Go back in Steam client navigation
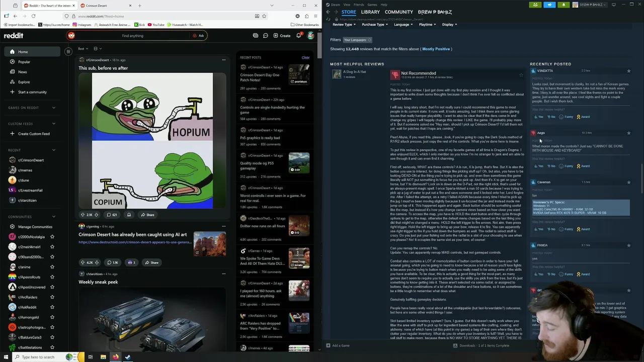Screen dimensions: 644x362 click(x=328, y=12)
